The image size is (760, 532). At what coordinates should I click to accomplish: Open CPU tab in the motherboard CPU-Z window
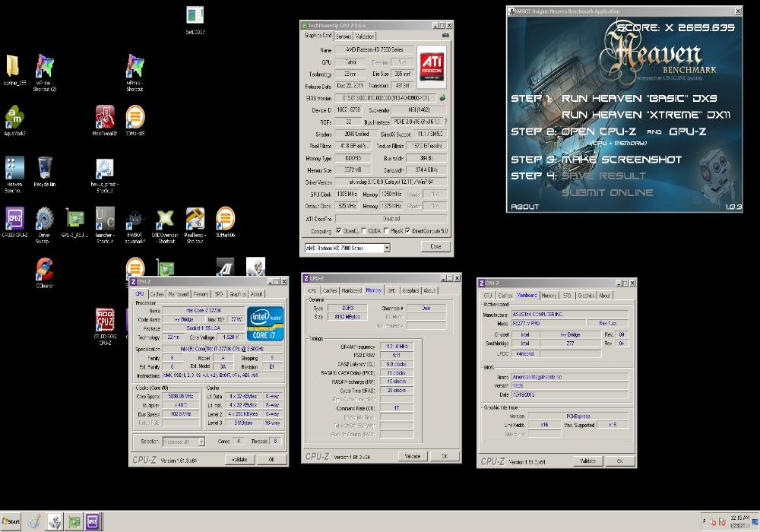pyautogui.click(x=488, y=296)
